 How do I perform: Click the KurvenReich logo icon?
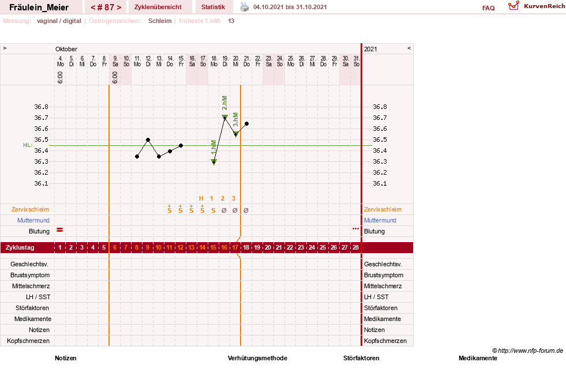[x=513, y=6]
